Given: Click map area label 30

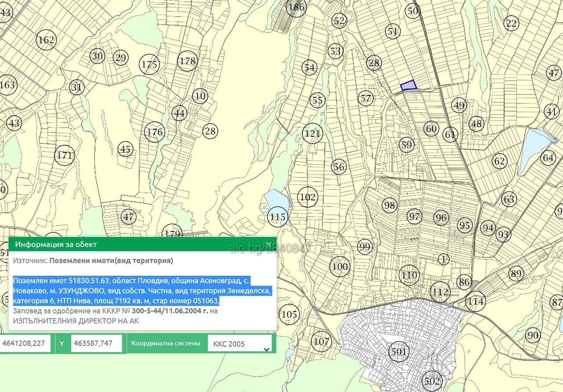Looking at the screenshot, I should click(97, 56).
